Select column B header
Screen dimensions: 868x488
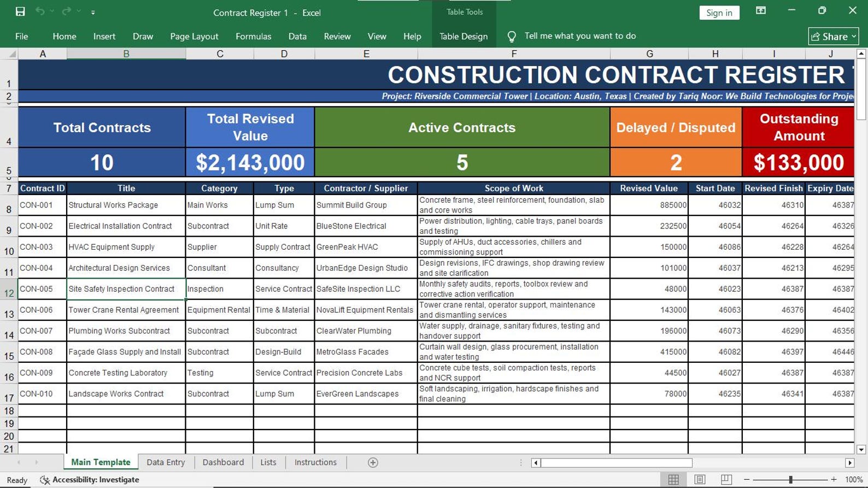click(x=126, y=54)
